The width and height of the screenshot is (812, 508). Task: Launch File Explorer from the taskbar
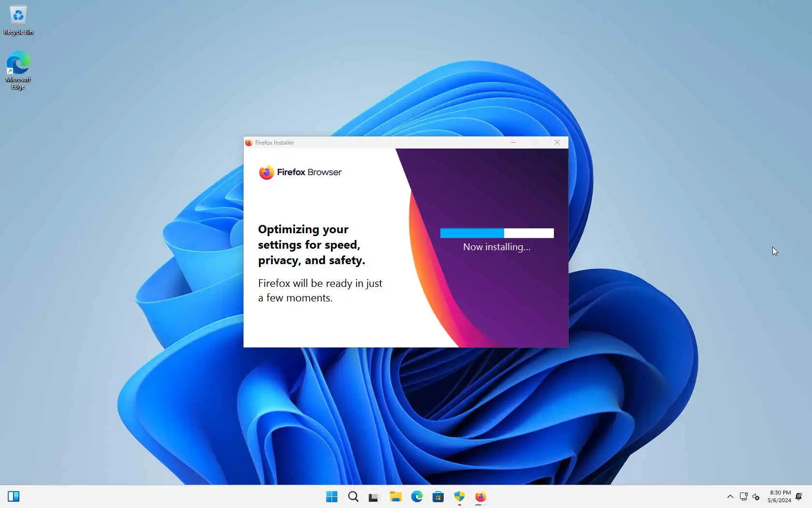[396, 496]
